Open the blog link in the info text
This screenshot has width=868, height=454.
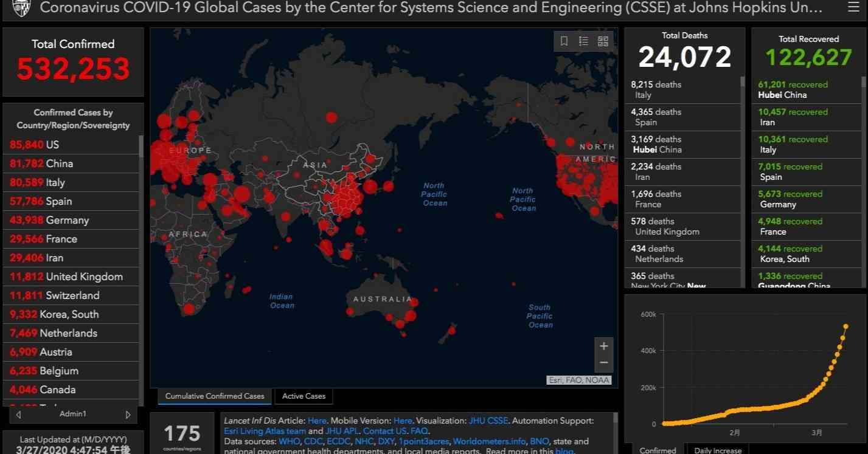point(564,451)
